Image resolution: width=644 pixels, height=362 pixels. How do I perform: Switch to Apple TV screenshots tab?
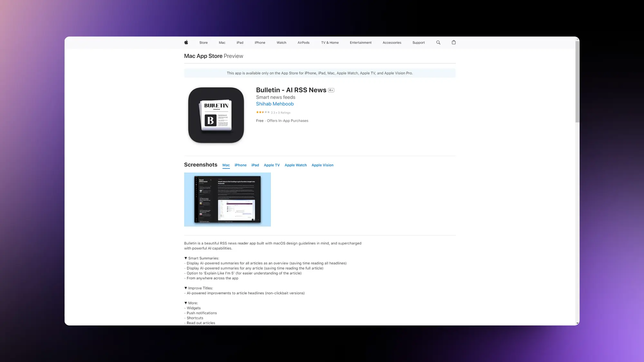pos(272,165)
